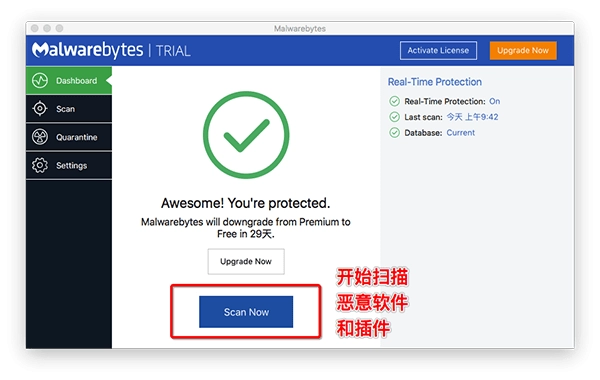Click the Settings gear icon
Viewport: 600px width, 380px height.
(x=40, y=165)
